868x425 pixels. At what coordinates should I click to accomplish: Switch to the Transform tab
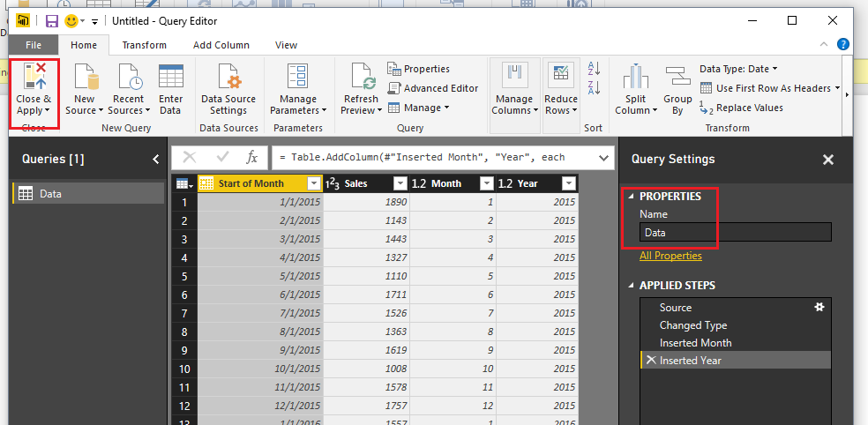[144, 45]
